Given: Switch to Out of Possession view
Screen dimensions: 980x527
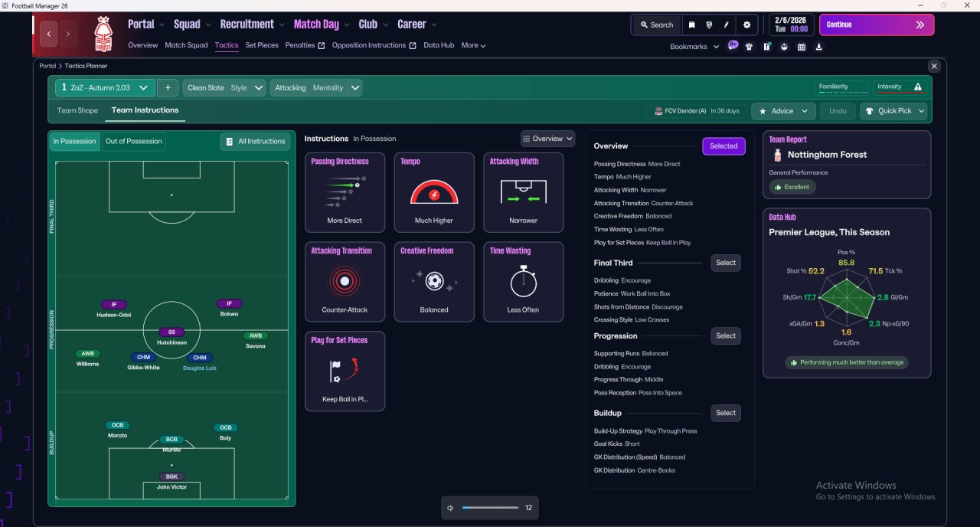Looking at the screenshot, I should coord(134,141).
